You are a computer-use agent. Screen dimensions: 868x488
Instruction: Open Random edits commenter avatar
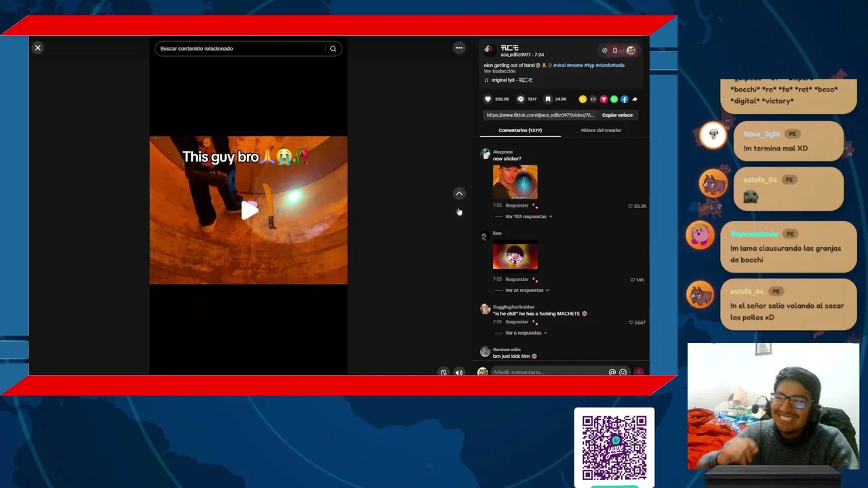(x=485, y=352)
